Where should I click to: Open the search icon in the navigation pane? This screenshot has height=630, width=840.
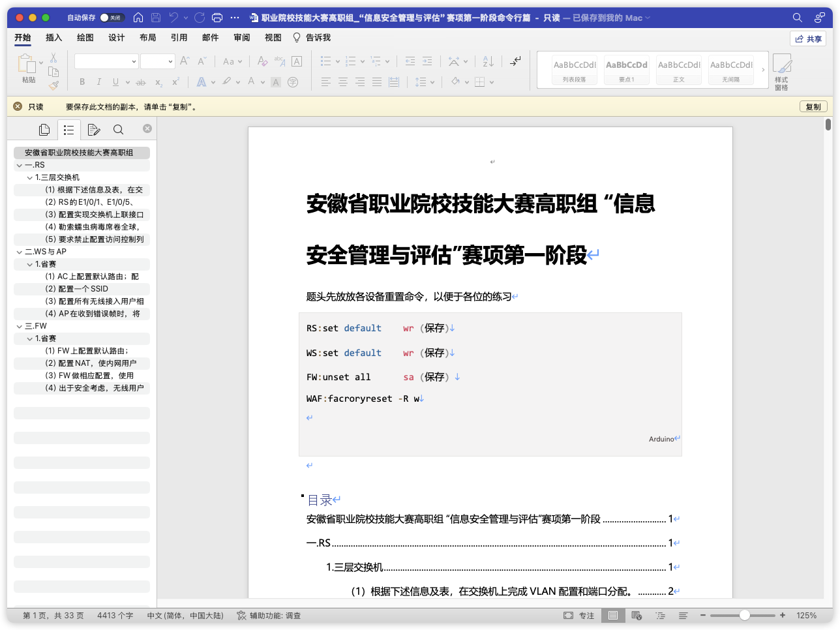point(119,129)
